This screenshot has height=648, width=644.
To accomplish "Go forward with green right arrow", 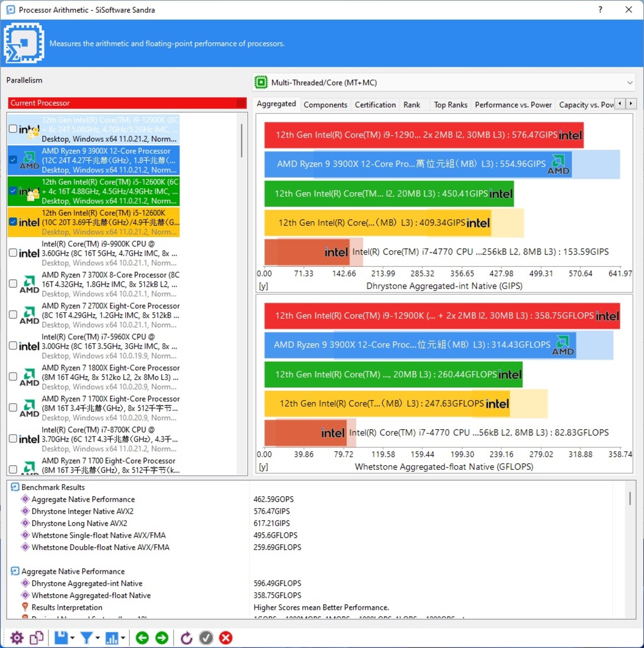I will pyautogui.click(x=162, y=637).
